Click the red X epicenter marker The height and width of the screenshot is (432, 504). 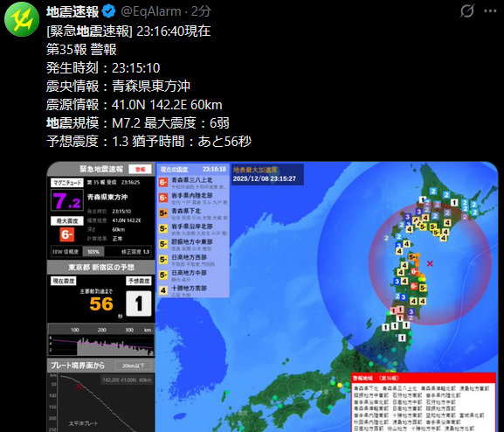[430, 263]
